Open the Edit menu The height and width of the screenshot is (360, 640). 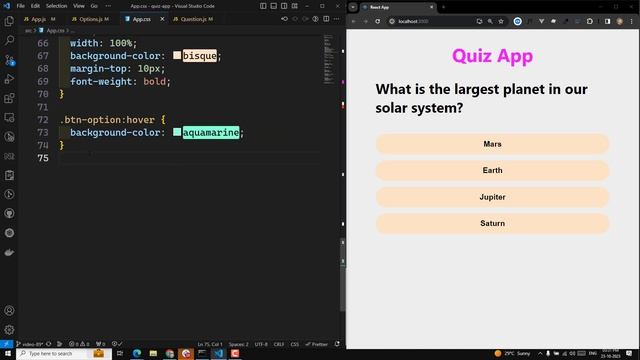tap(35, 6)
